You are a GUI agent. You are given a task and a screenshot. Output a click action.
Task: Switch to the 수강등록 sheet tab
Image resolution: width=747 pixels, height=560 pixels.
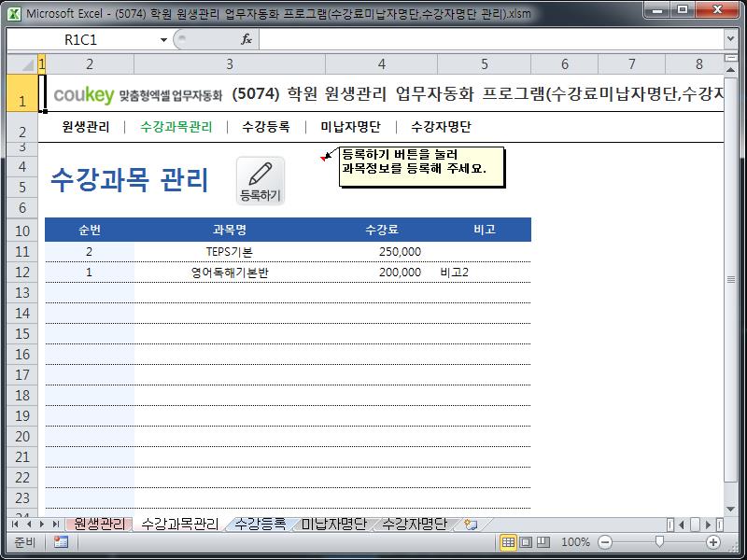point(261,525)
